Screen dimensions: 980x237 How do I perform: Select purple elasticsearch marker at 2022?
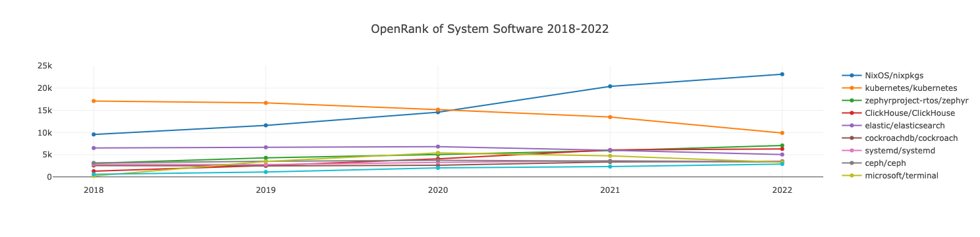point(782,155)
